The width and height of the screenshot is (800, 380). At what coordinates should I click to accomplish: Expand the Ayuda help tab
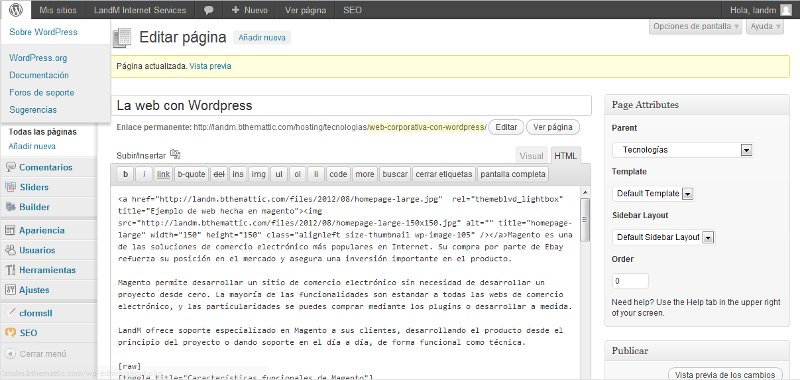(x=765, y=26)
